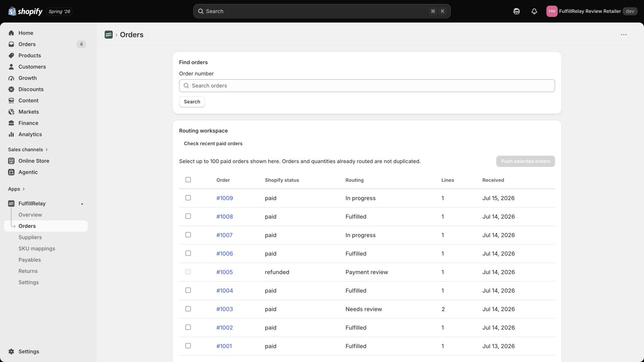
Task: Toggle the select-all orders checkbox
Action: click(188, 180)
